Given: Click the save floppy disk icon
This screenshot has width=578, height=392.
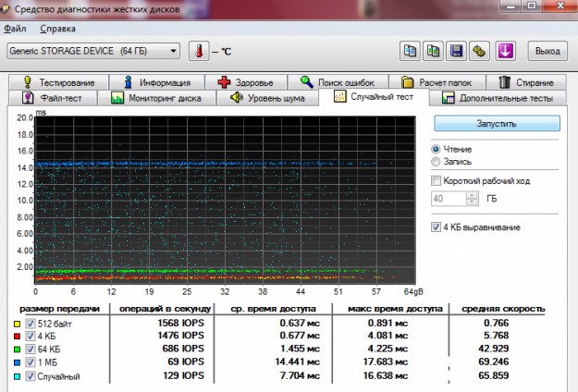Looking at the screenshot, I should coord(457,50).
